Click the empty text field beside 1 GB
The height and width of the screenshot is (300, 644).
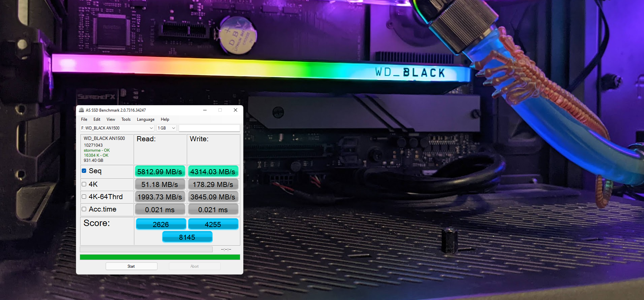pyautogui.click(x=209, y=128)
